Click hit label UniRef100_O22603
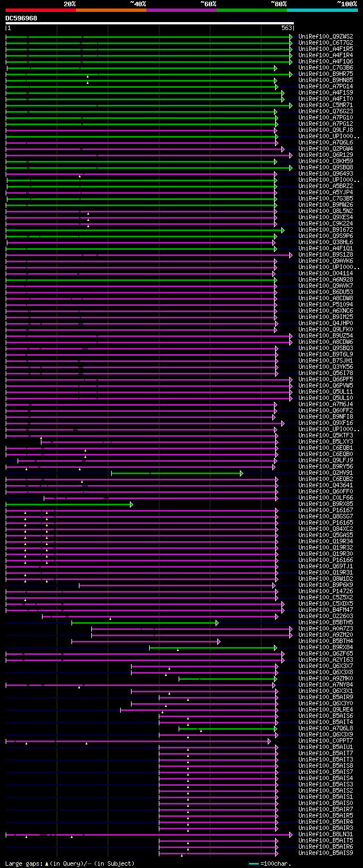The image size is (363, 868). point(326,616)
